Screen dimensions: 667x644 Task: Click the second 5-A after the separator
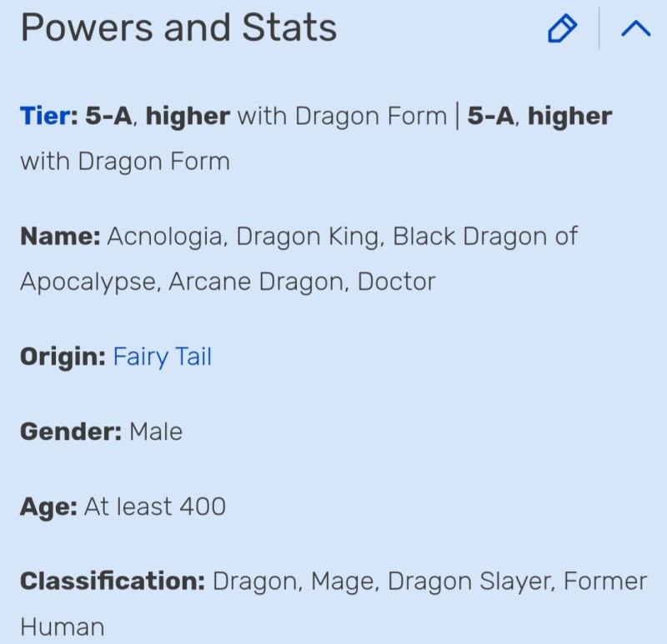coord(490,116)
